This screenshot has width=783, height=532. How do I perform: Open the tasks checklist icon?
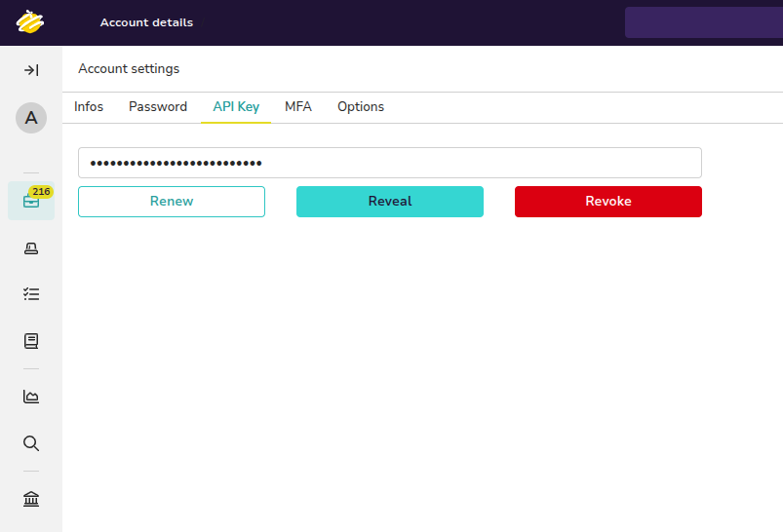click(x=31, y=294)
